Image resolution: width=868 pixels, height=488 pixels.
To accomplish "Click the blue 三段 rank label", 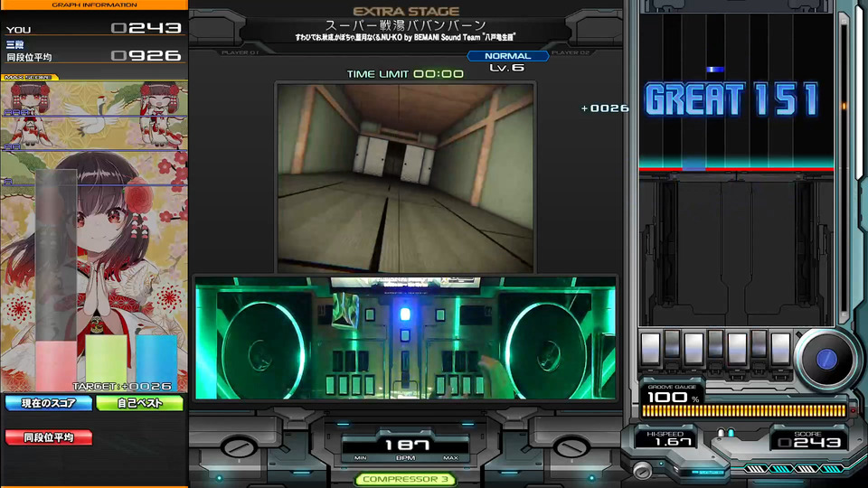I will coord(15,44).
